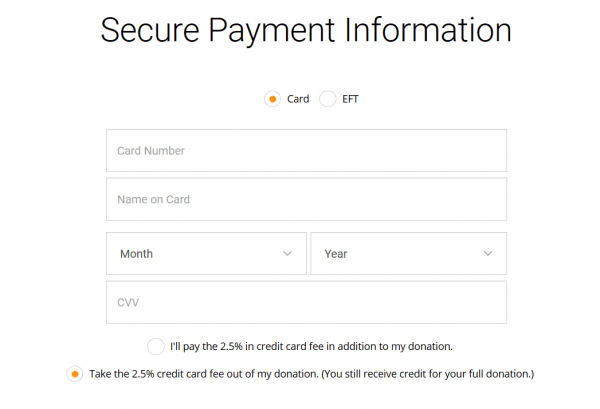Select the Card payment radio button

tap(271, 99)
